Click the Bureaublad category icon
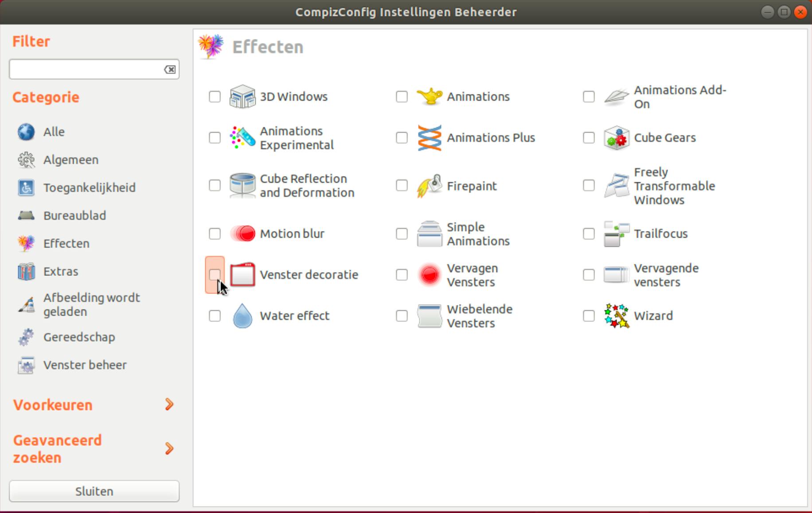This screenshot has height=513, width=812. point(26,215)
